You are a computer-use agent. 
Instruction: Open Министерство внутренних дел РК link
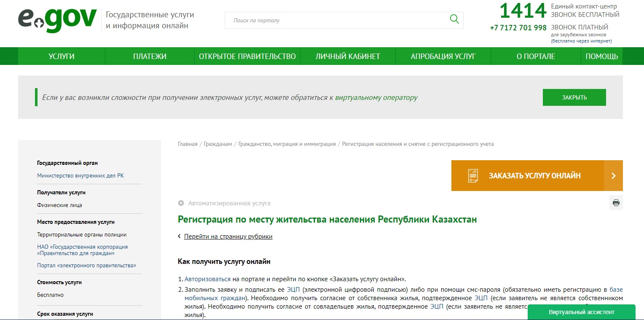click(x=80, y=175)
